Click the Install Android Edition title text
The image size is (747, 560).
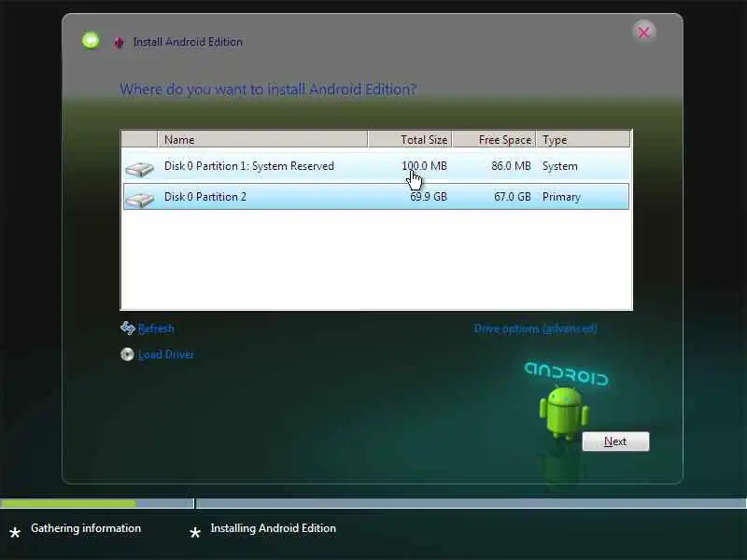click(188, 42)
